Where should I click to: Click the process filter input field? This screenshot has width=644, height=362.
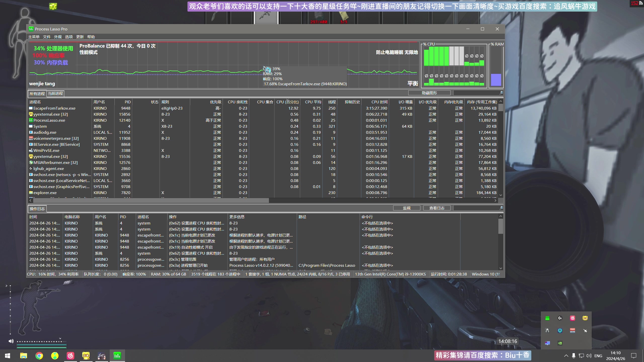point(476,93)
